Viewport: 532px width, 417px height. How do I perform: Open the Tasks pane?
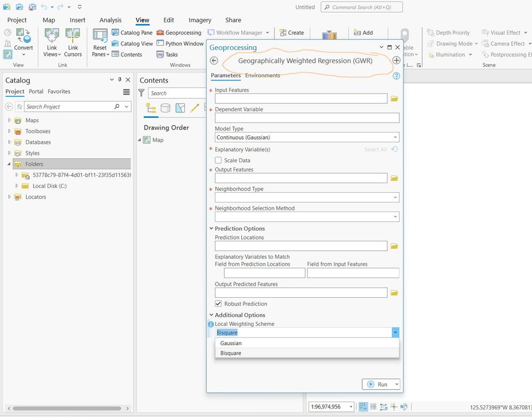tap(167, 54)
